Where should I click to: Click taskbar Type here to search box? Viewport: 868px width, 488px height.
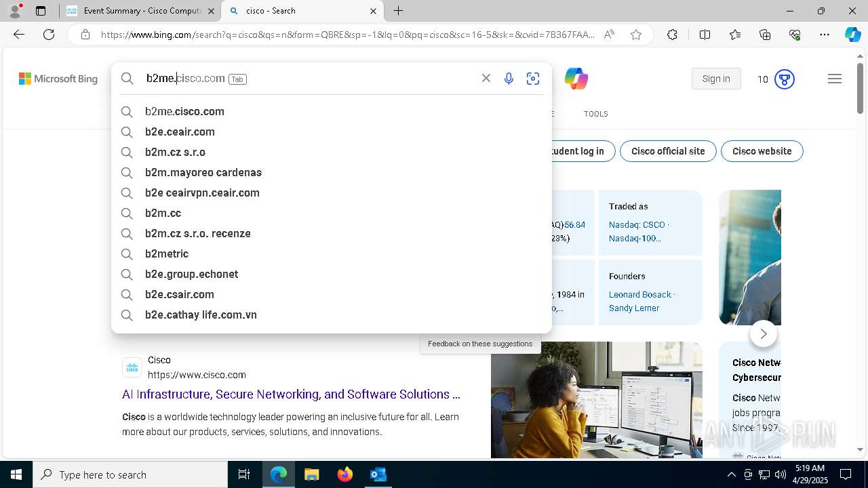click(130, 474)
